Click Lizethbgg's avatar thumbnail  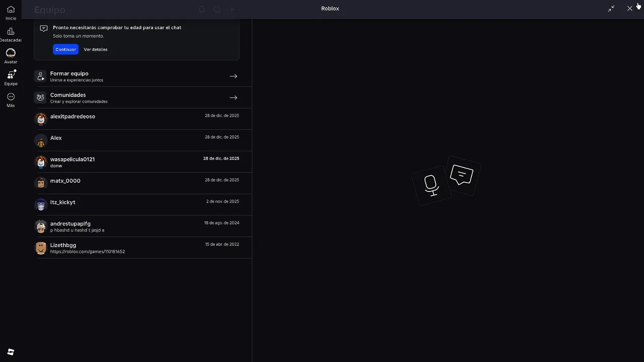click(x=41, y=248)
